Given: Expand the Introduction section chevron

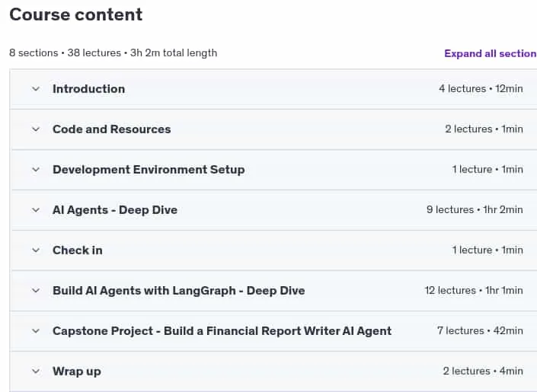Looking at the screenshot, I should [x=36, y=89].
